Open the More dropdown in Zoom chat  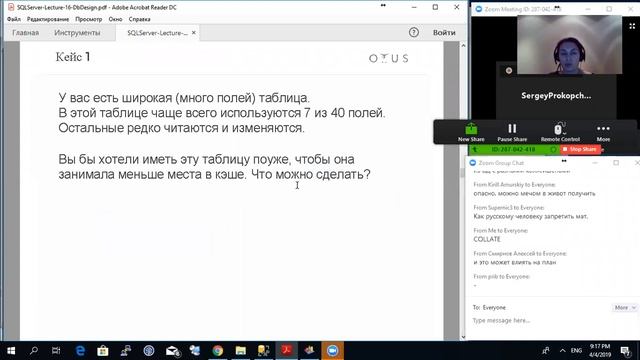tap(624, 307)
